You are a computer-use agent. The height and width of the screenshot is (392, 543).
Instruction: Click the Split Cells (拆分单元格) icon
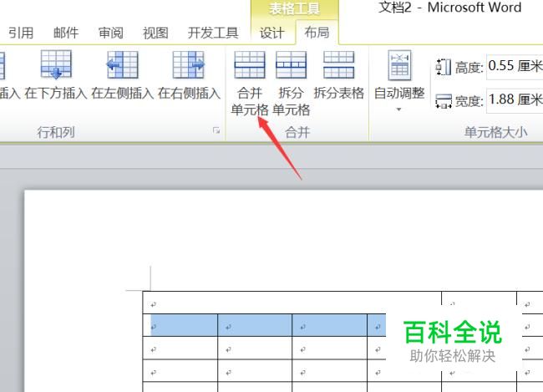click(292, 64)
